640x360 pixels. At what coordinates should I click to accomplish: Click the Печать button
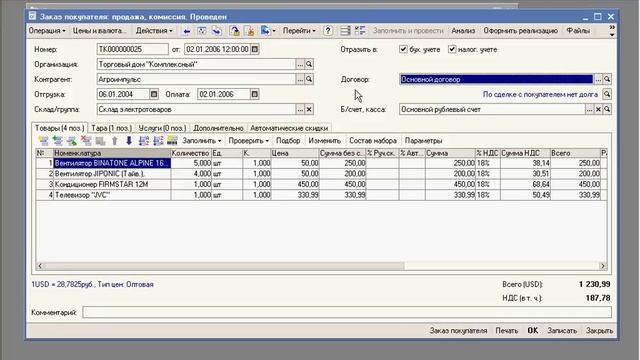[507, 331]
